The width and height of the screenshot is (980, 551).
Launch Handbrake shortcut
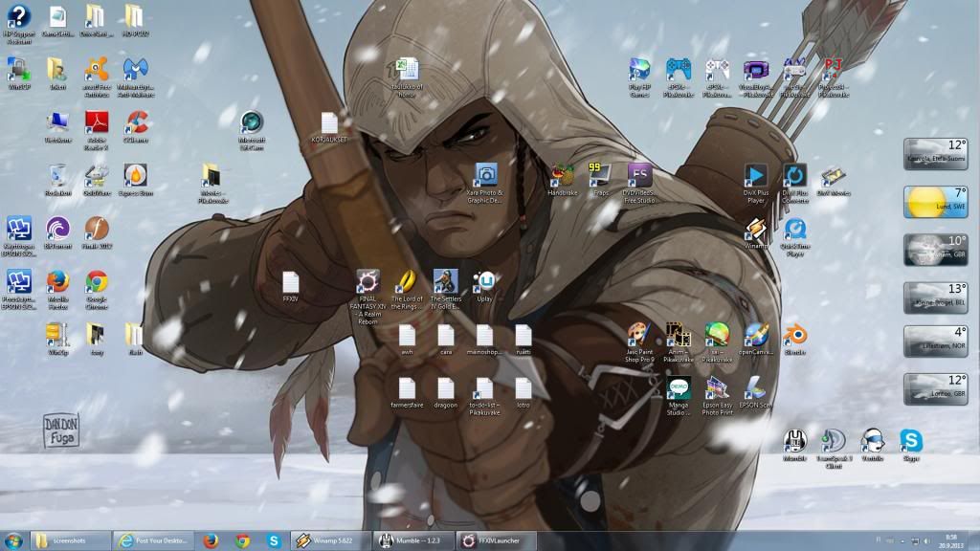pyautogui.click(x=562, y=180)
